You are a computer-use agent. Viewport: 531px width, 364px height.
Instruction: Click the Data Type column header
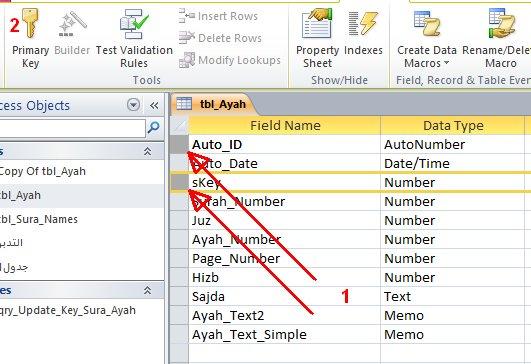point(453,126)
